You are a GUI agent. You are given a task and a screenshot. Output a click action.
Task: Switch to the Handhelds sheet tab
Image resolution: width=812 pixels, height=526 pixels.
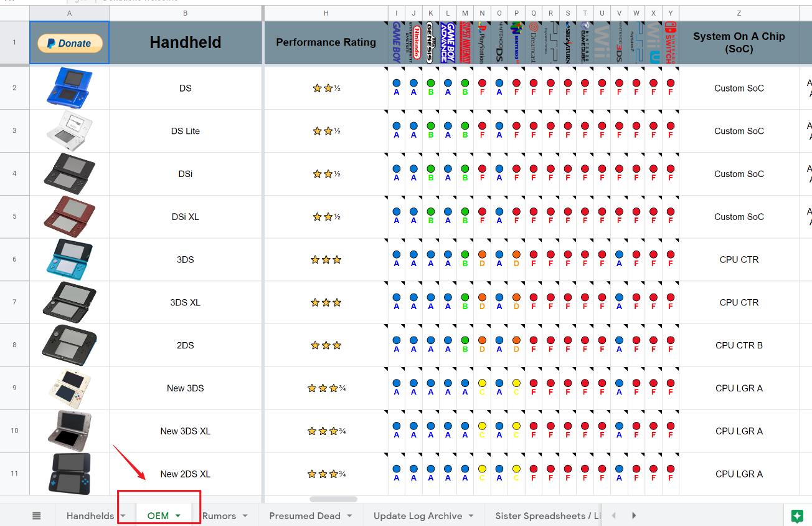pyautogui.click(x=90, y=515)
